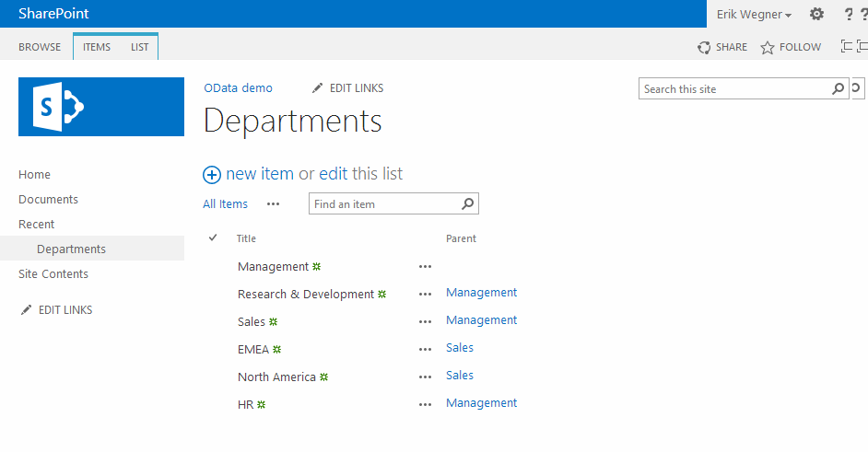Switch to the BROWSE ribbon tab
868x452 pixels.
tap(40, 47)
